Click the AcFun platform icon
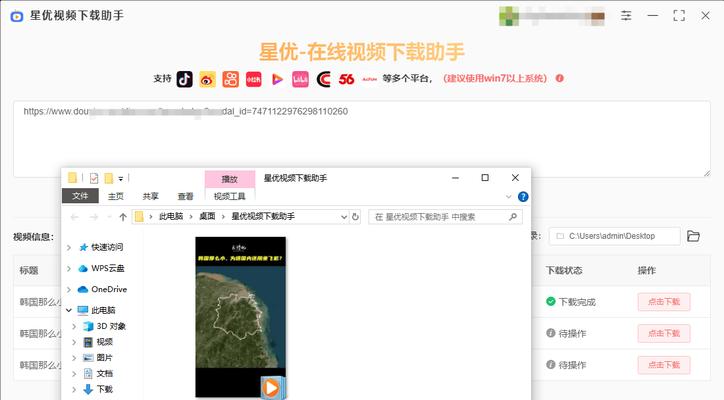 click(369, 79)
